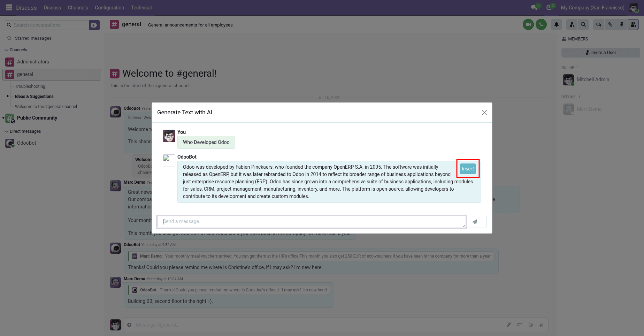The width and height of the screenshot is (644, 336).
Task: Click My Company (San Francisco) switcher
Action: (592, 8)
